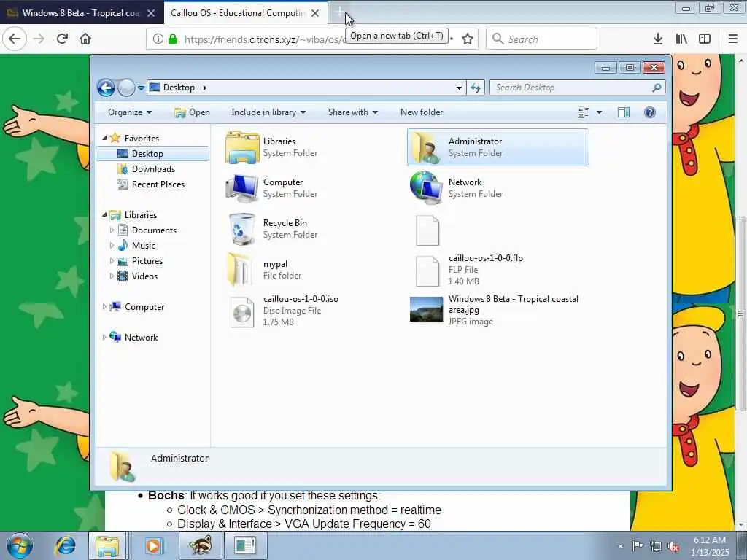Click the Windows Start orb button
The image size is (747, 560).
(x=20, y=545)
